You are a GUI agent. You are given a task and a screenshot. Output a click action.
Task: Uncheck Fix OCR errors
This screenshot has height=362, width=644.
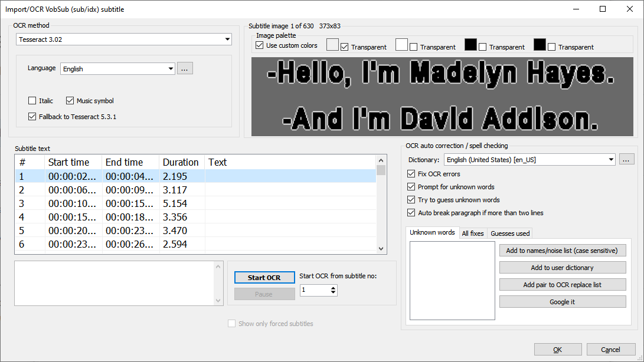point(410,173)
